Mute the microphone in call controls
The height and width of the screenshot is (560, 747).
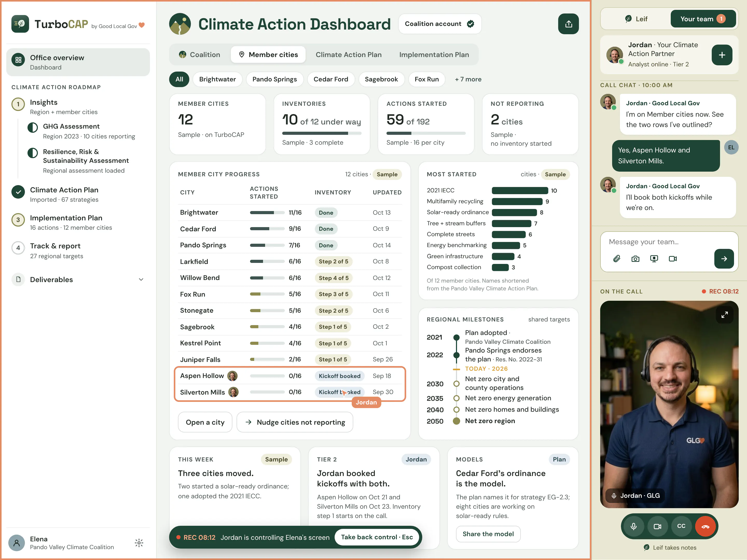coord(634,526)
